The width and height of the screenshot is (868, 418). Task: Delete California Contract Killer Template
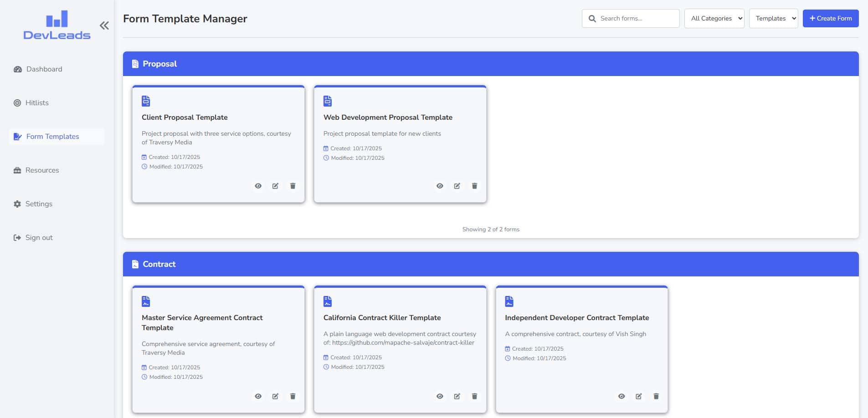pyautogui.click(x=474, y=396)
